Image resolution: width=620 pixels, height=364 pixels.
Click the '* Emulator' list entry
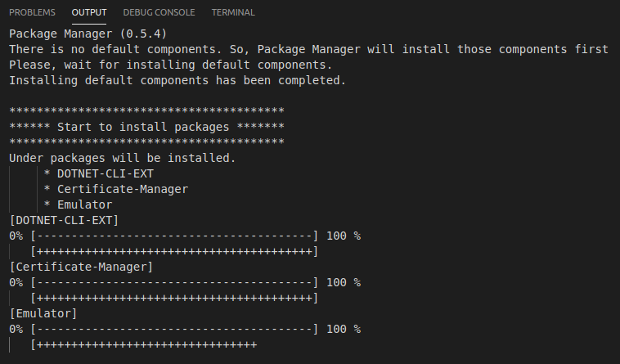[78, 204]
